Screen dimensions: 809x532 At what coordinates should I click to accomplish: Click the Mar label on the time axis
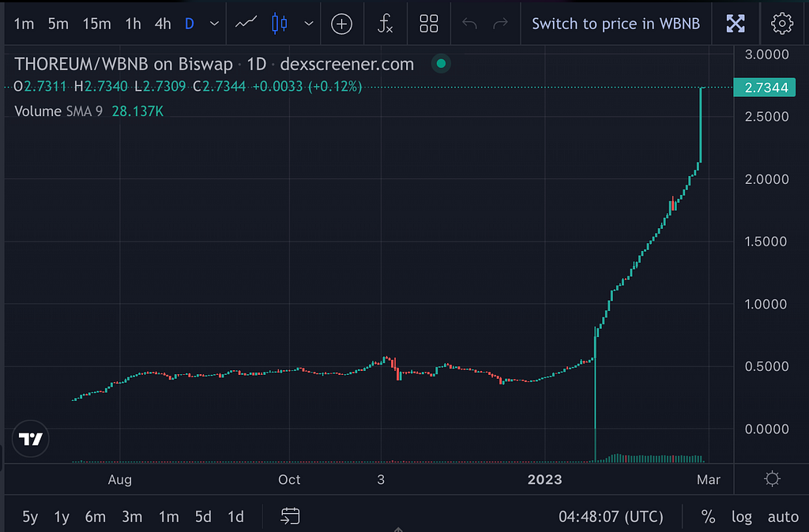pos(709,479)
